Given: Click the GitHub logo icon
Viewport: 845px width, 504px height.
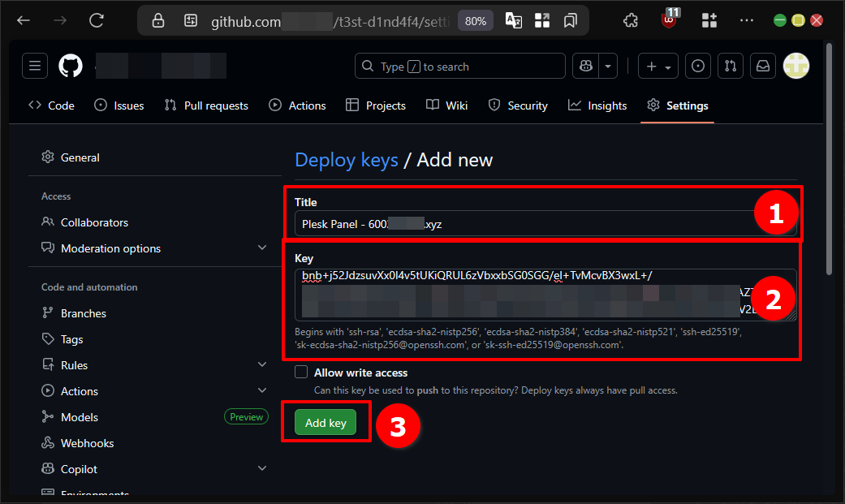Looking at the screenshot, I should (71, 67).
